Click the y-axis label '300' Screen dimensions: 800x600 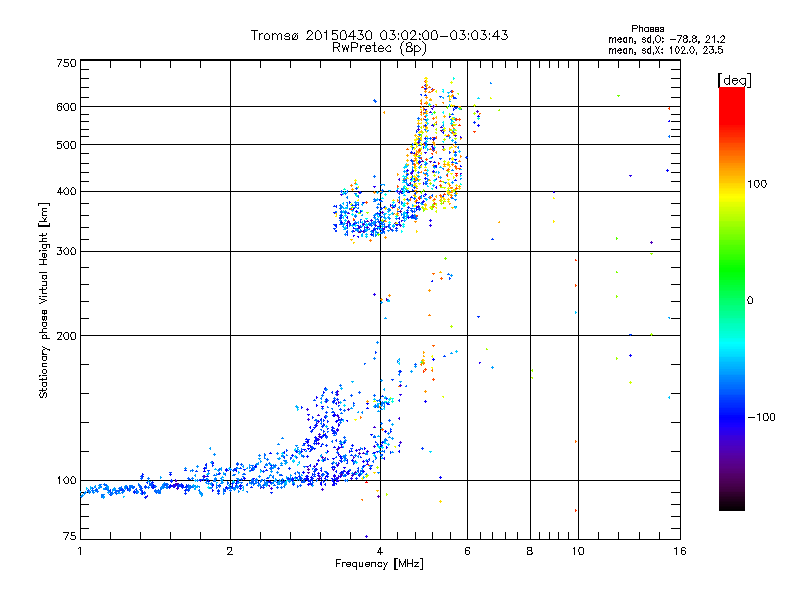pyautogui.click(x=66, y=252)
